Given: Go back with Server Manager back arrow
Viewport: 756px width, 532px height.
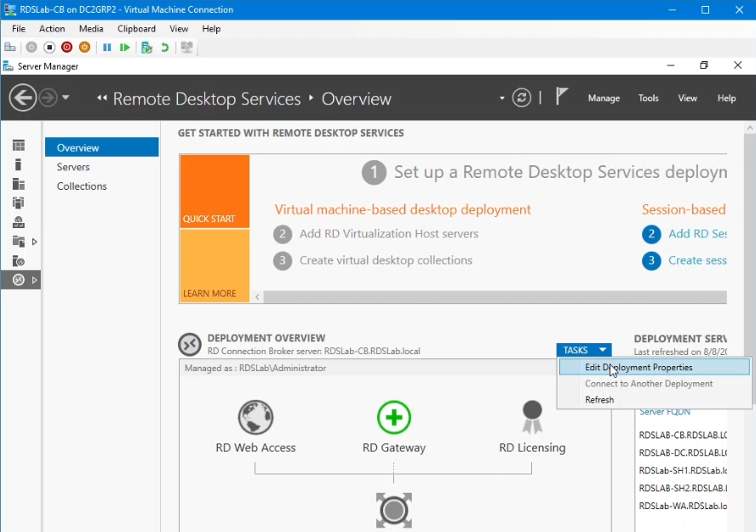Looking at the screenshot, I should click(23, 98).
